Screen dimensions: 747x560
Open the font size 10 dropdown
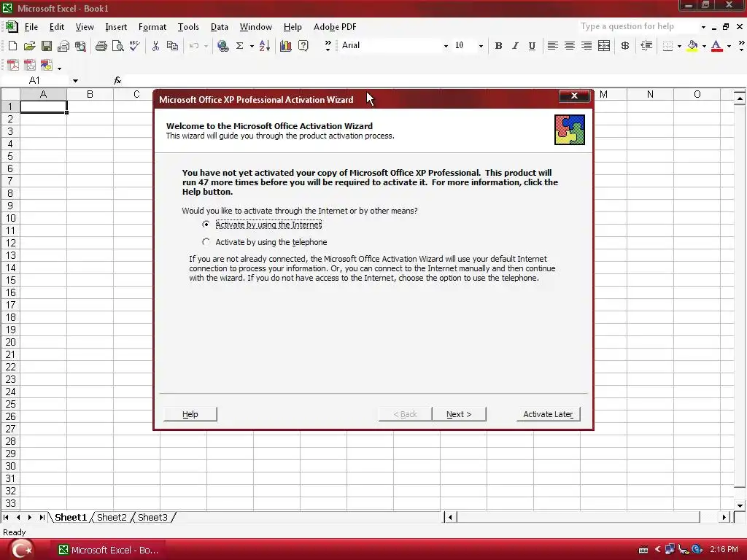click(x=481, y=46)
